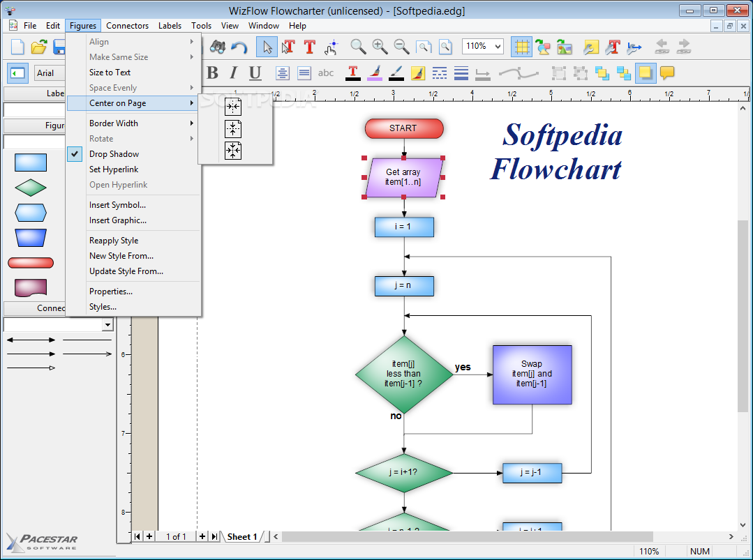Click the START shape in flowchart
Screen dimensions: 753x560
tap(403, 128)
